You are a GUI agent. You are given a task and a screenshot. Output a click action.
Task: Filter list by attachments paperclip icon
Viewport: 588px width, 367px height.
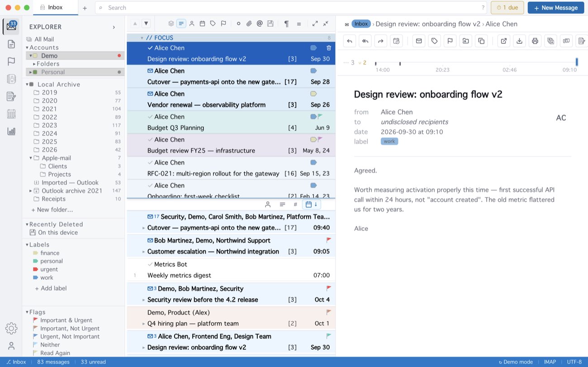click(x=249, y=24)
